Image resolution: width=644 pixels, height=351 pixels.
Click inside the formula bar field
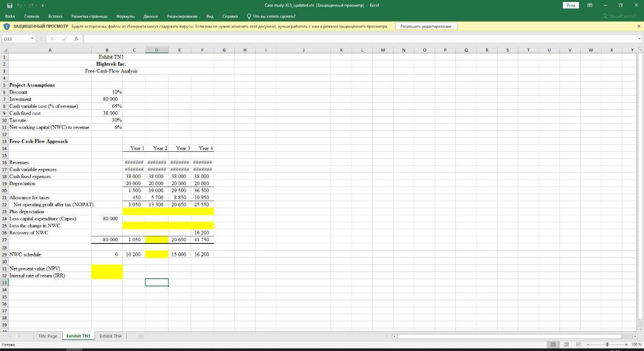[x=360, y=39]
